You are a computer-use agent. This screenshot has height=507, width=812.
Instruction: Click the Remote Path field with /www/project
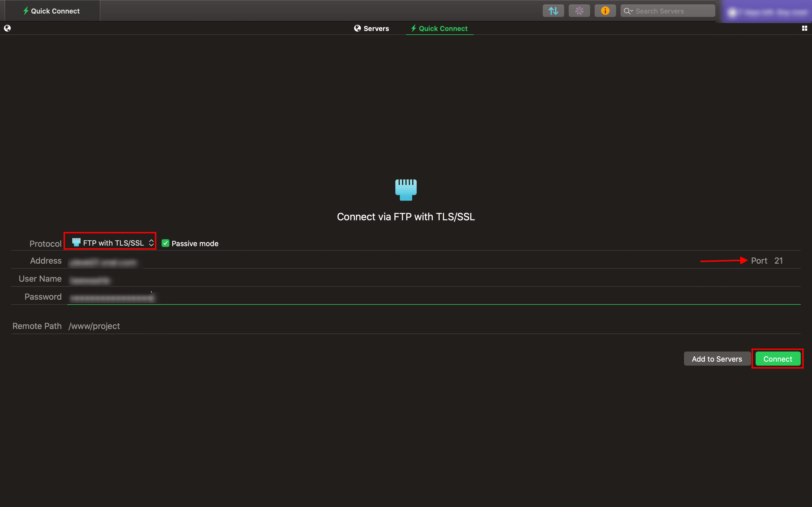pos(434,326)
